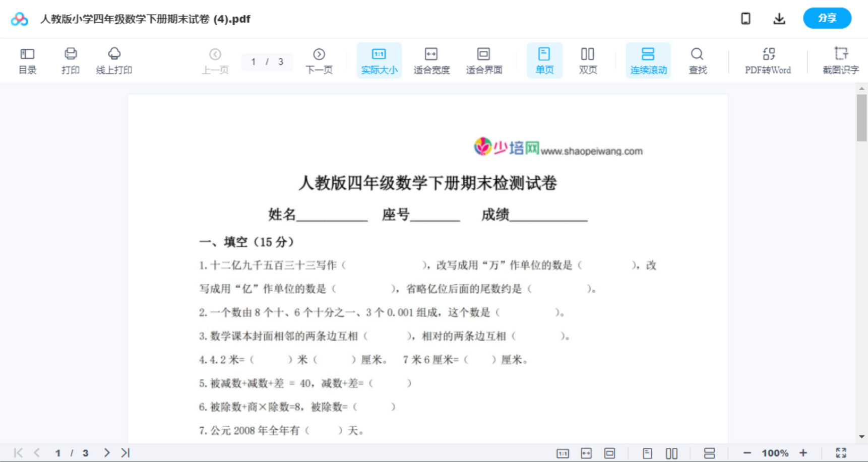Switch to 双页 double page mode

(588, 61)
